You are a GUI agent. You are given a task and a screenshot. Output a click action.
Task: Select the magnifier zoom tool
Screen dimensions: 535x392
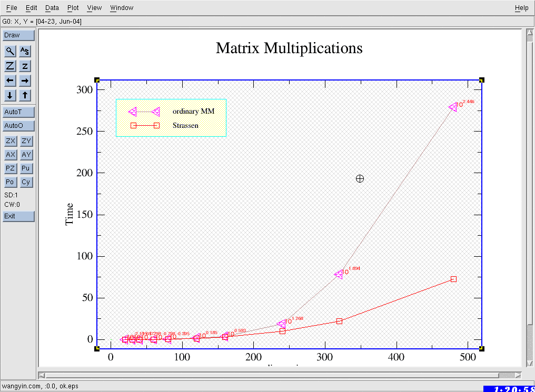click(x=10, y=51)
